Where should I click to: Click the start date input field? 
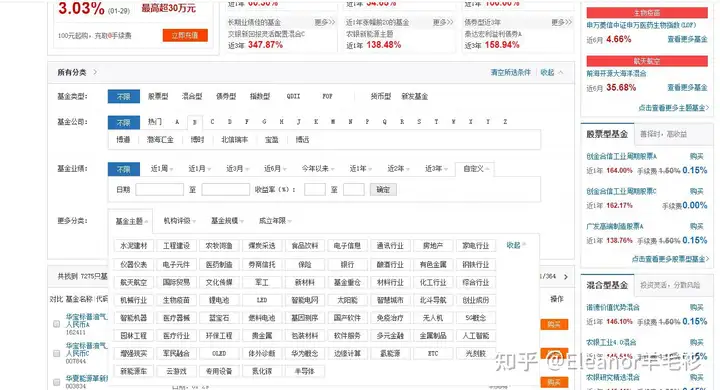[159, 189]
